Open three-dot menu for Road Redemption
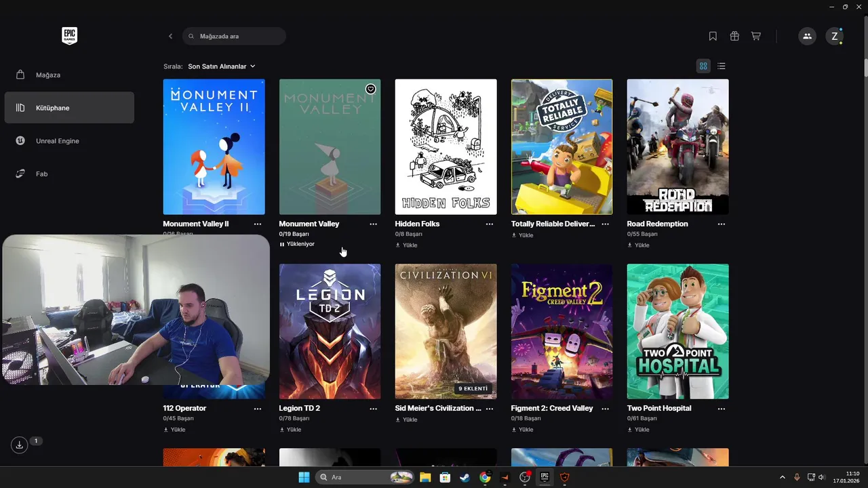This screenshot has height=488, width=868. (x=722, y=224)
